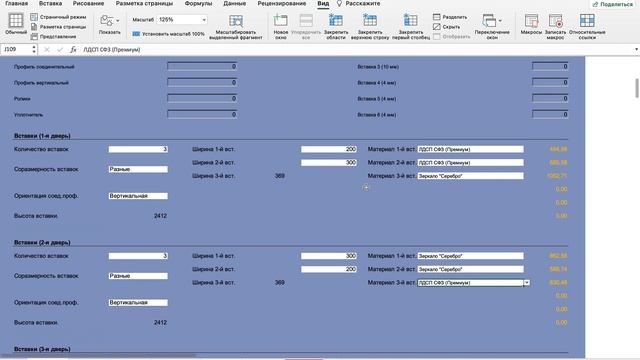Screen dimensions: 640x360
Task: Select 1-я дверь Соразмерность вставок Разные cell
Action: coord(138,169)
